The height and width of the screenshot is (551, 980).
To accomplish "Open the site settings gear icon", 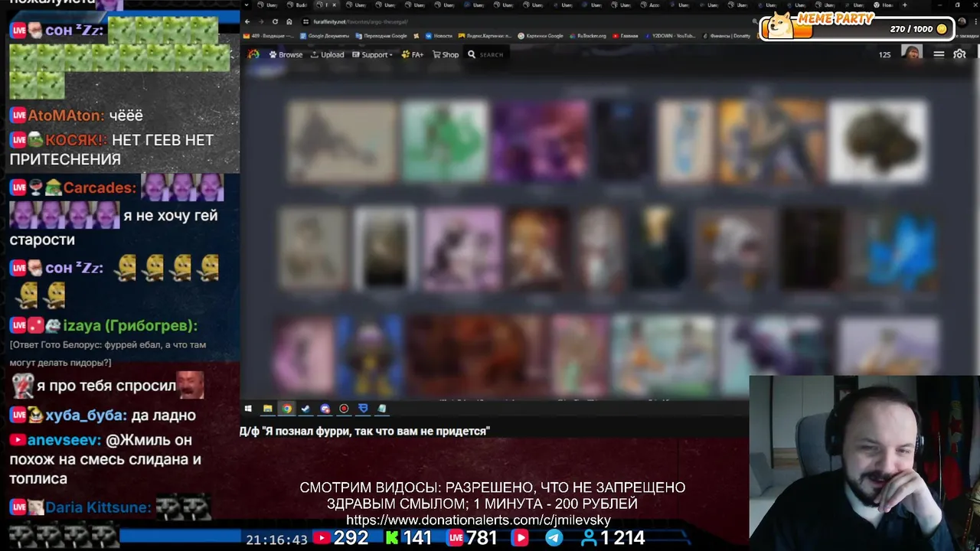I will point(959,54).
